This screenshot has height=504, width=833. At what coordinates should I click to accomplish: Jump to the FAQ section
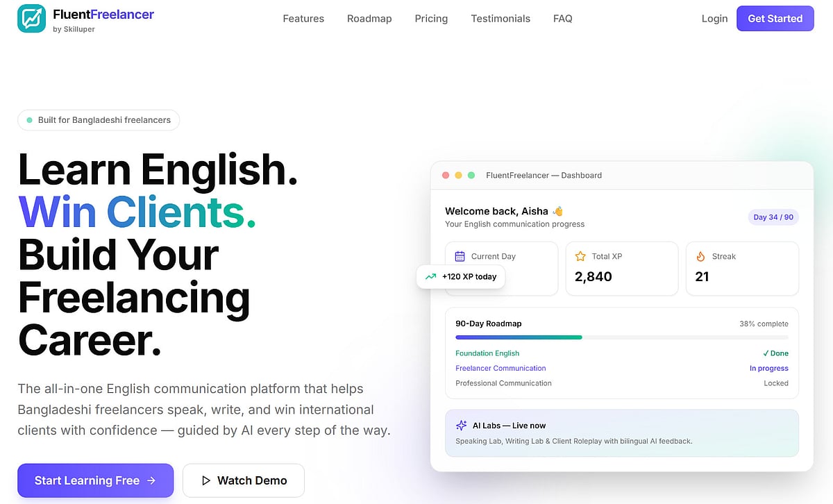[563, 19]
